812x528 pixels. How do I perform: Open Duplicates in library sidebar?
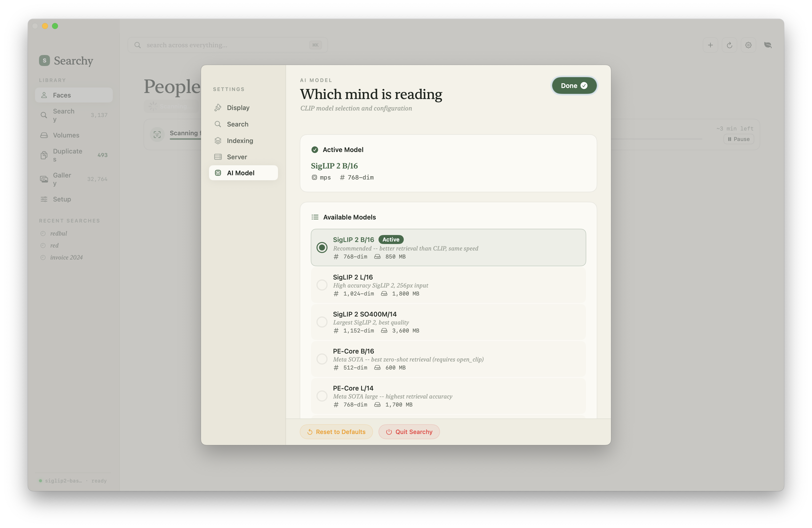point(74,155)
